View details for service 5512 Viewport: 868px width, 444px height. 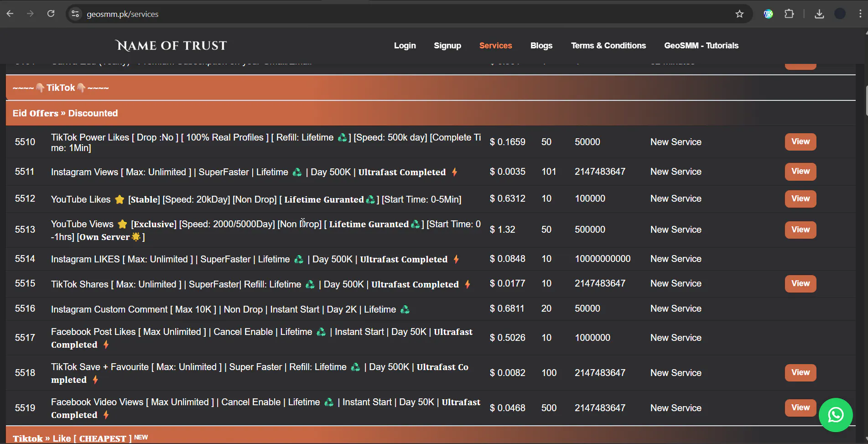[x=800, y=198]
